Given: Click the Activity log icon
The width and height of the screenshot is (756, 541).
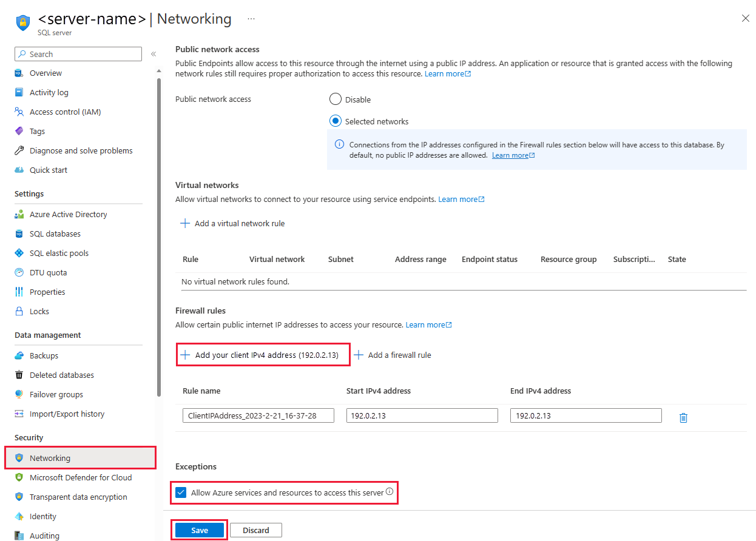Looking at the screenshot, I should (19, 92).
